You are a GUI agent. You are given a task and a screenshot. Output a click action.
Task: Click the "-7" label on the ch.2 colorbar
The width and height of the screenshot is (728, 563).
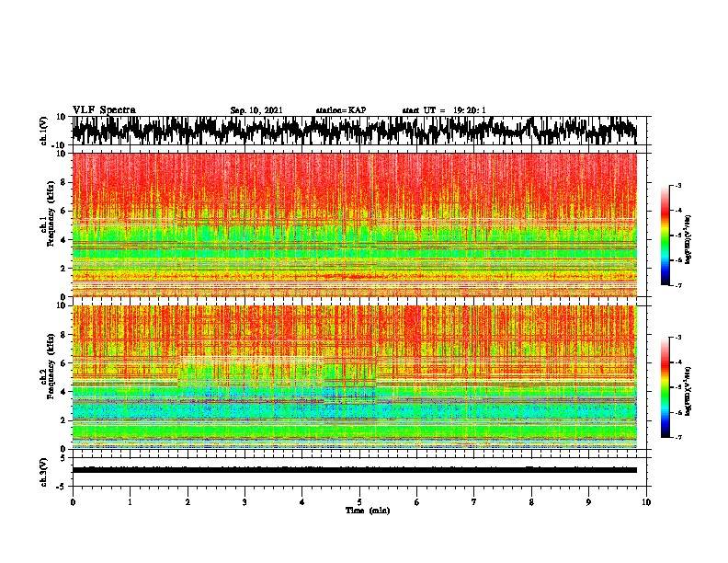click(x=677, y=437)
